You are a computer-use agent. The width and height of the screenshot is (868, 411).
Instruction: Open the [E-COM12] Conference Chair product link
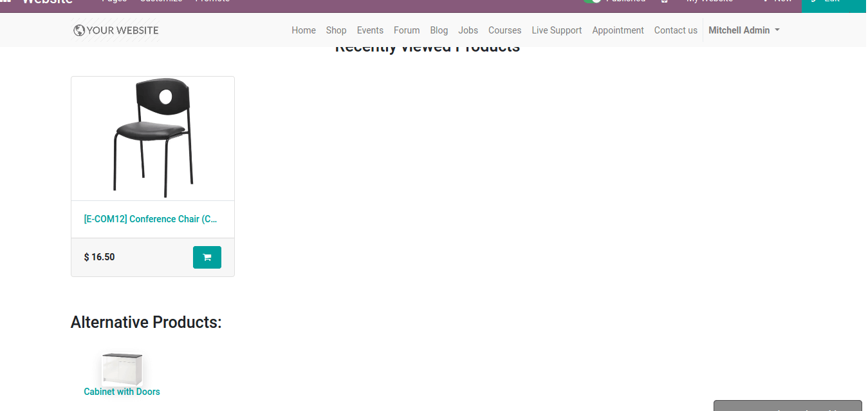point(151,219)
